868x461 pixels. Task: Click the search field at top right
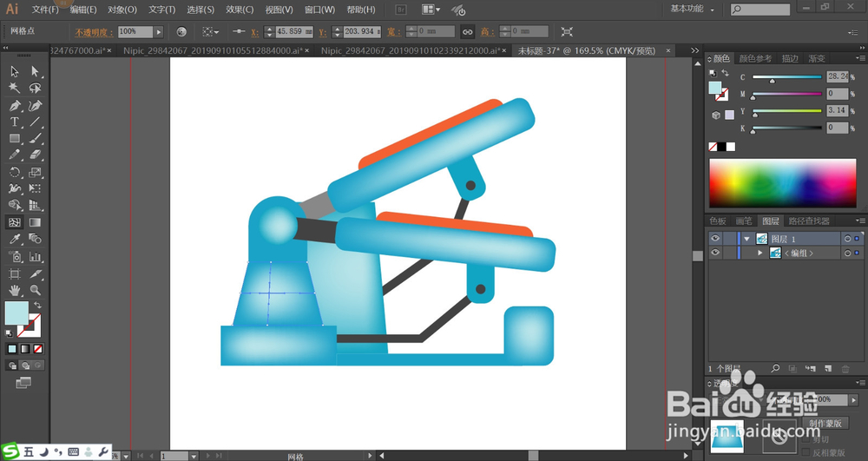(x=760, y=10)
